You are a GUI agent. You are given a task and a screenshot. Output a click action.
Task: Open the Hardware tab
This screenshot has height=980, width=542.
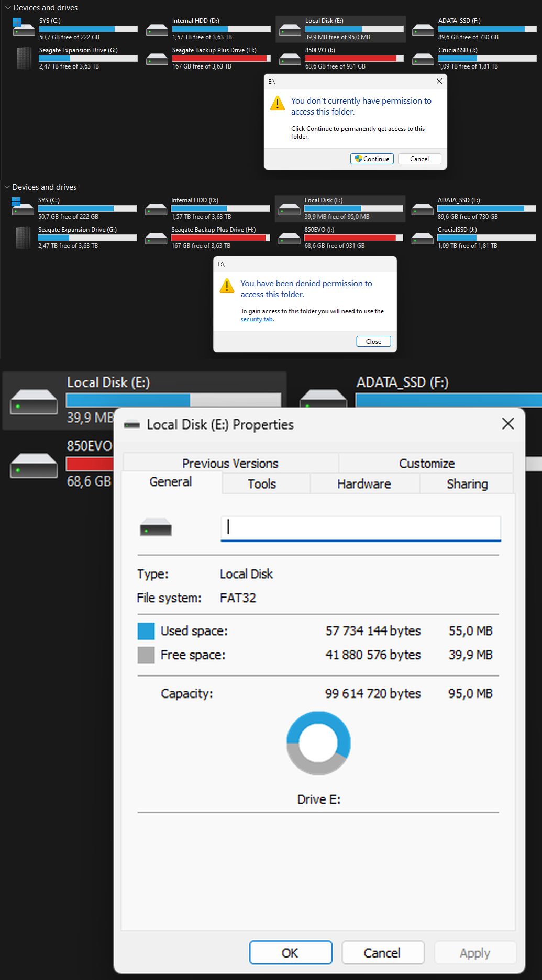coord(364,483)
